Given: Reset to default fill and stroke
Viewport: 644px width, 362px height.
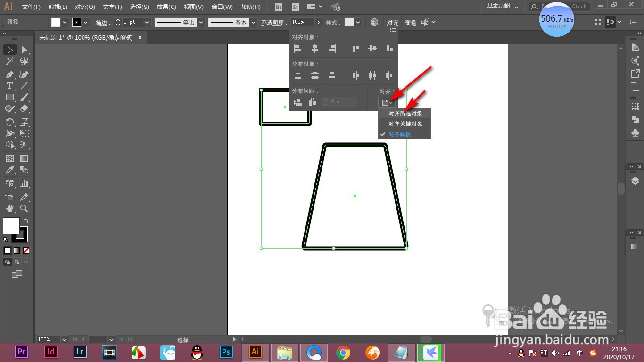Looking at the screenshot, I should (6, 239).
